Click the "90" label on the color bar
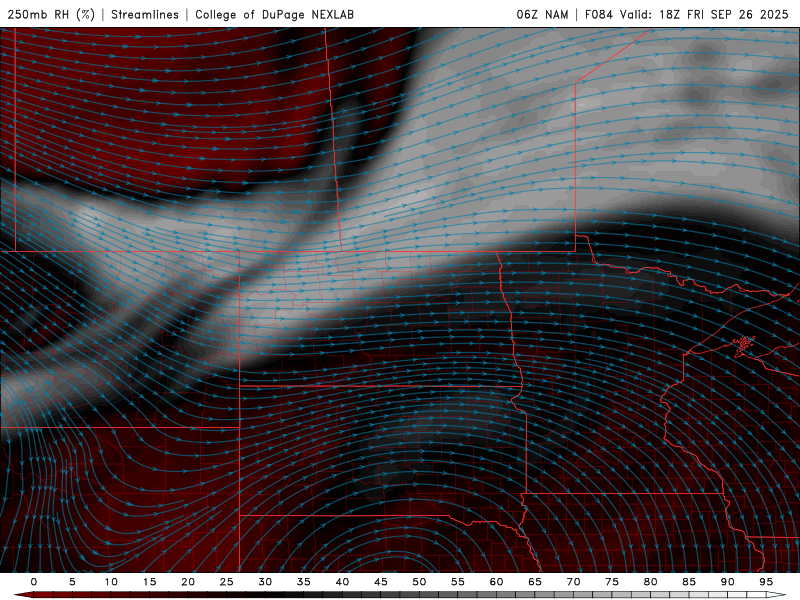 pyautogui.click(x=728, y=582)
